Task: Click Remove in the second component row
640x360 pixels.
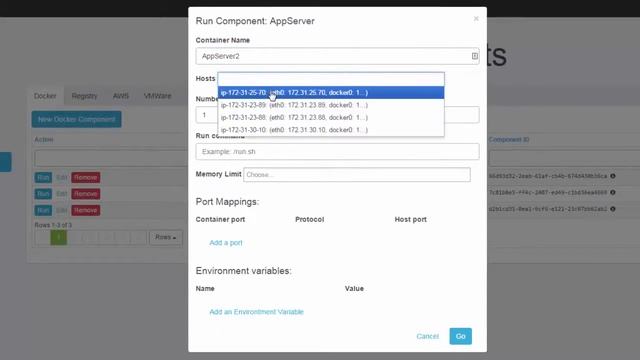Action: [x=86, y=194]
